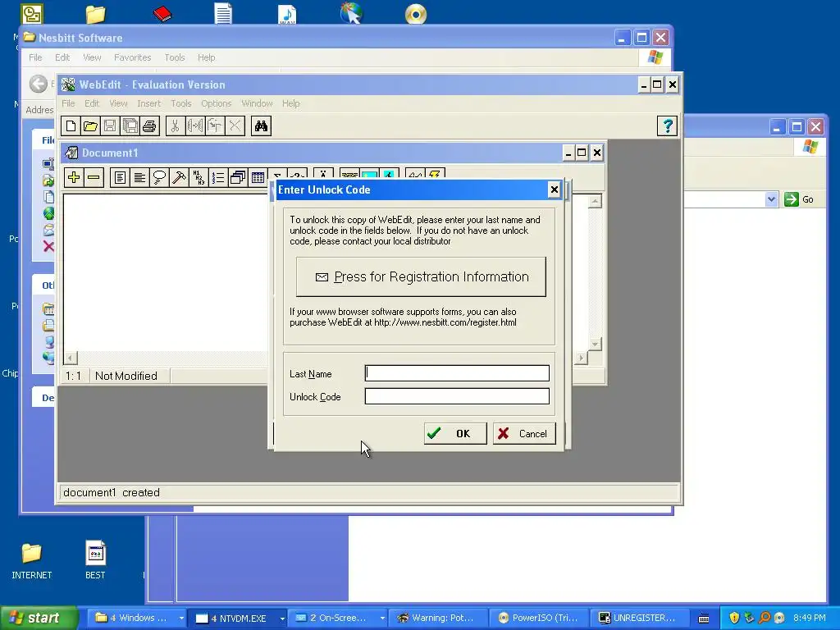Click the Cut scissors icon

[x=176, y=126]
